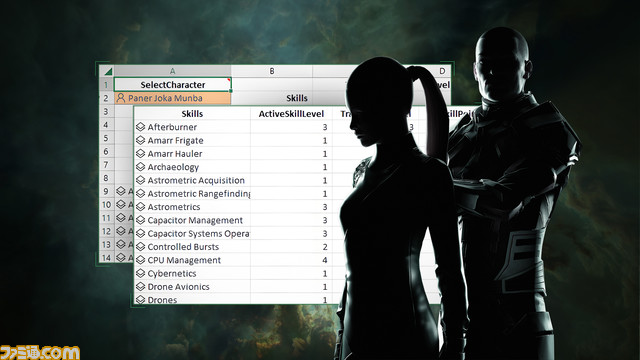The image size is (640, 360).
Task: Click the Afterburner skill name
Action: tap(172, 127)
